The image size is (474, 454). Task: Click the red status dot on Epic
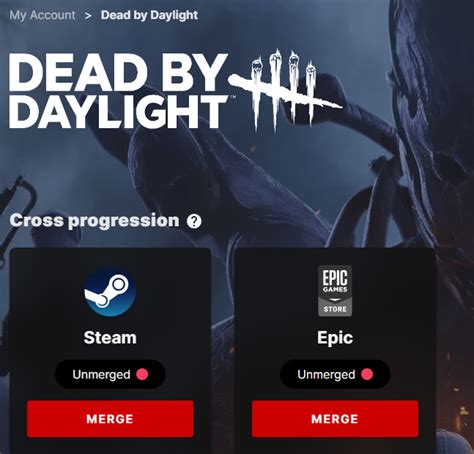pos(367,374)
